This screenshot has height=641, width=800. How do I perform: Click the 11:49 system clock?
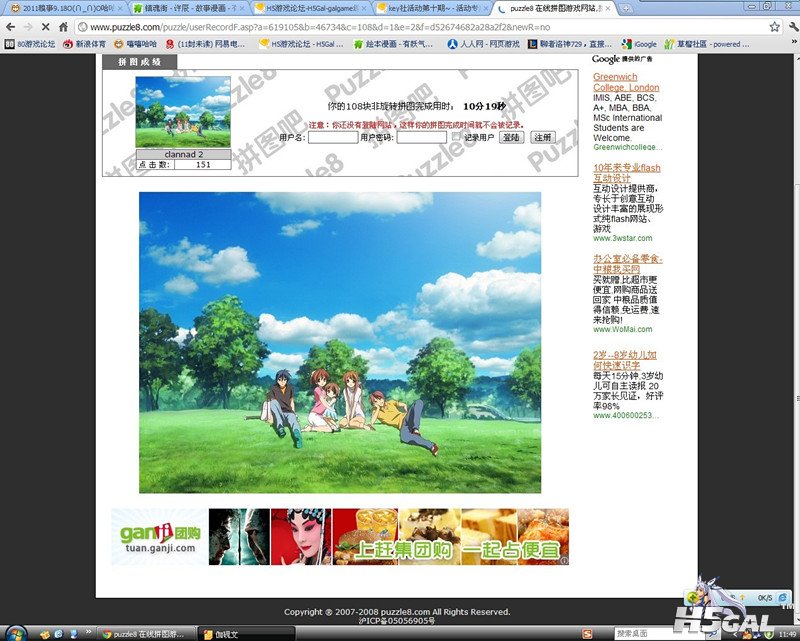coord(789,634)
